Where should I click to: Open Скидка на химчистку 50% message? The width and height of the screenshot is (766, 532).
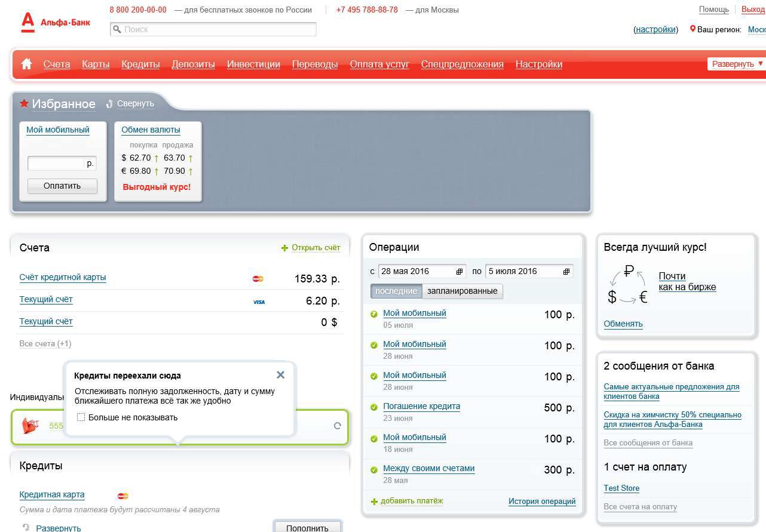coord(672,420)
